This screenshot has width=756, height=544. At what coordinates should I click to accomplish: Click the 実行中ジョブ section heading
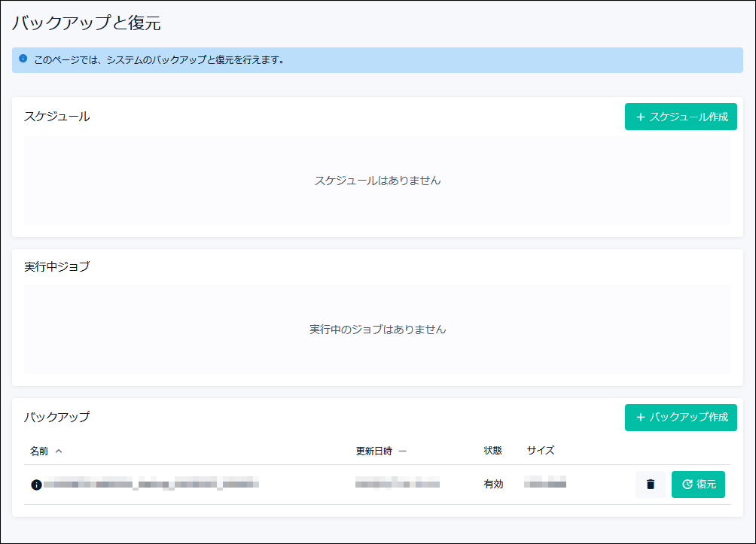(56, 266)
